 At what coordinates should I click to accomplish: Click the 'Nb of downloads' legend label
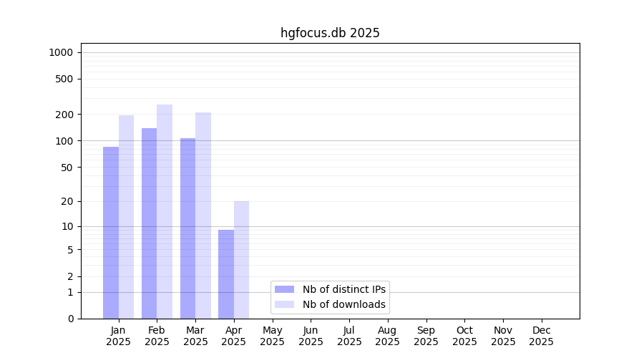tap(343, 304)
